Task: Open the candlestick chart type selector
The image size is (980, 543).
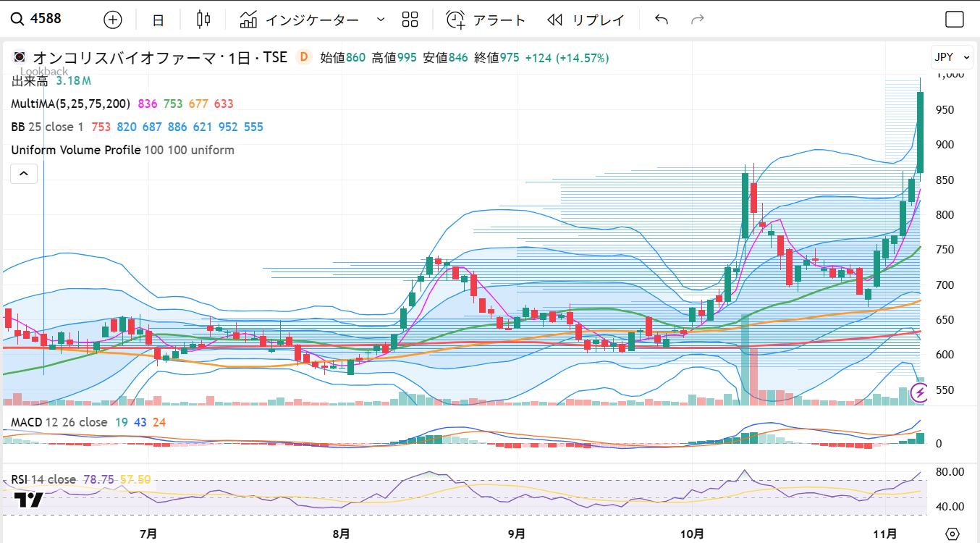Action: point(203,20)
